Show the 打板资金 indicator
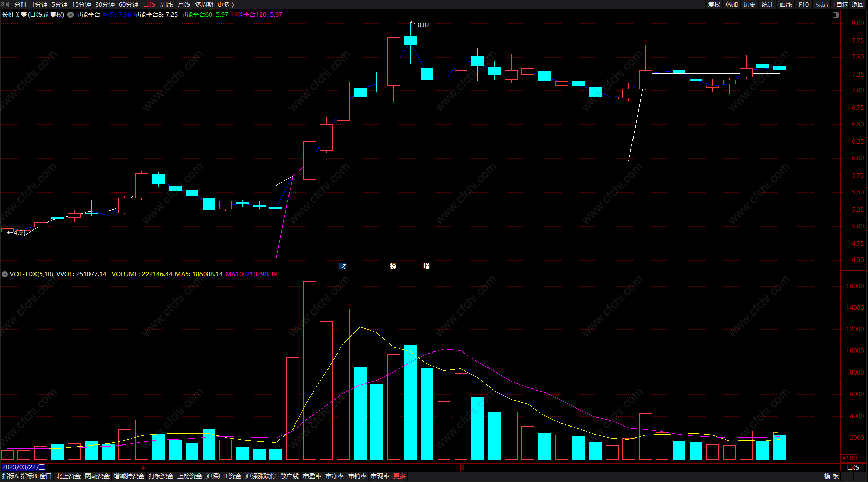Screen dimensions: 868x482 point(161,476)
